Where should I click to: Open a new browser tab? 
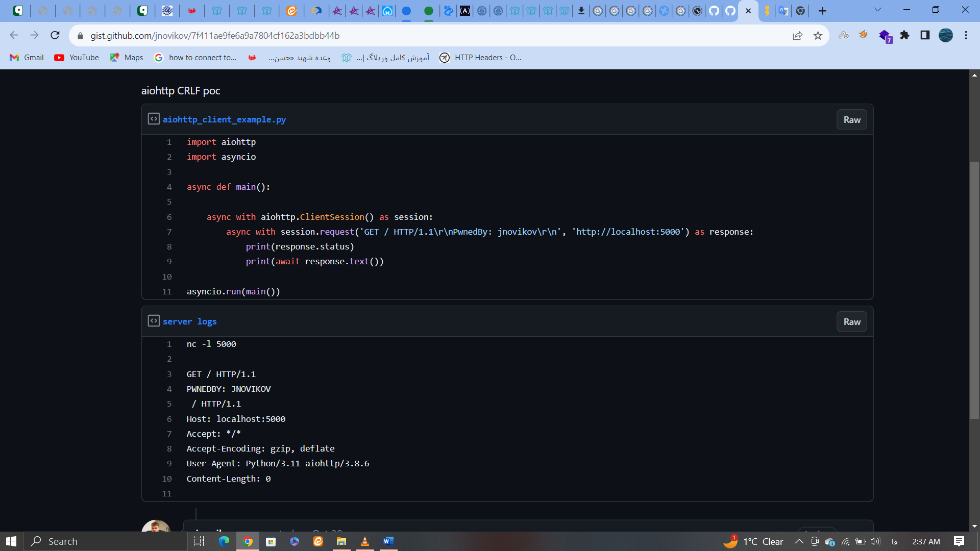(x=822, y=11)
